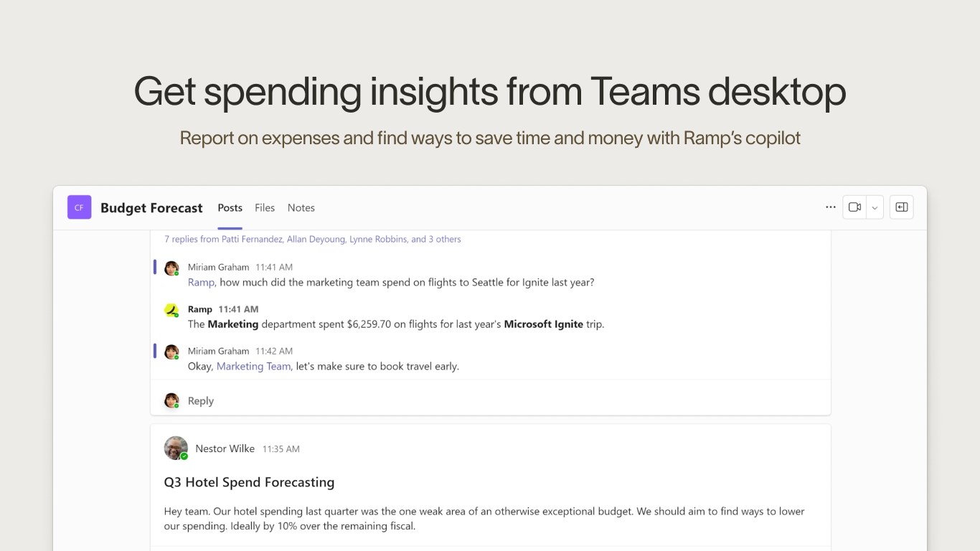Viewport: 980px width, 551px height.
Task: Click the Ramp mention link
Action: tap(201, 283)
